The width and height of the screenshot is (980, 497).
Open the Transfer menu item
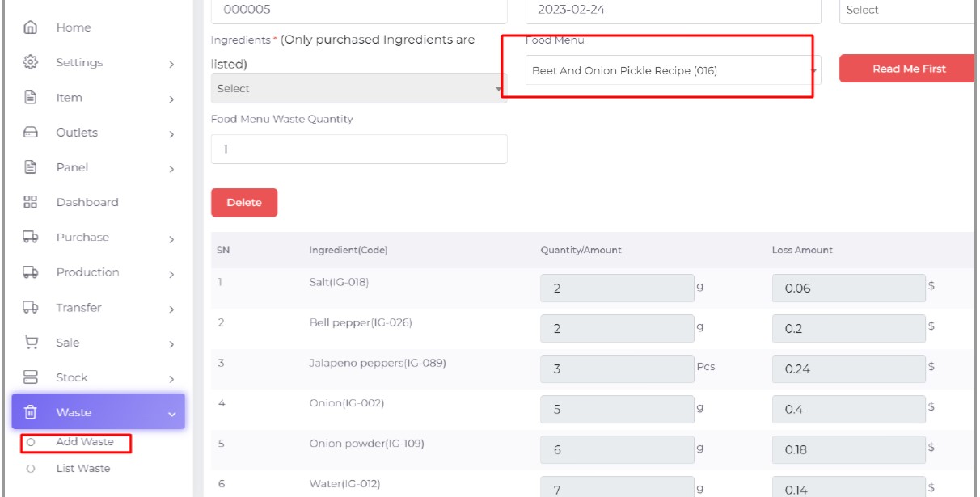point(78,308)
